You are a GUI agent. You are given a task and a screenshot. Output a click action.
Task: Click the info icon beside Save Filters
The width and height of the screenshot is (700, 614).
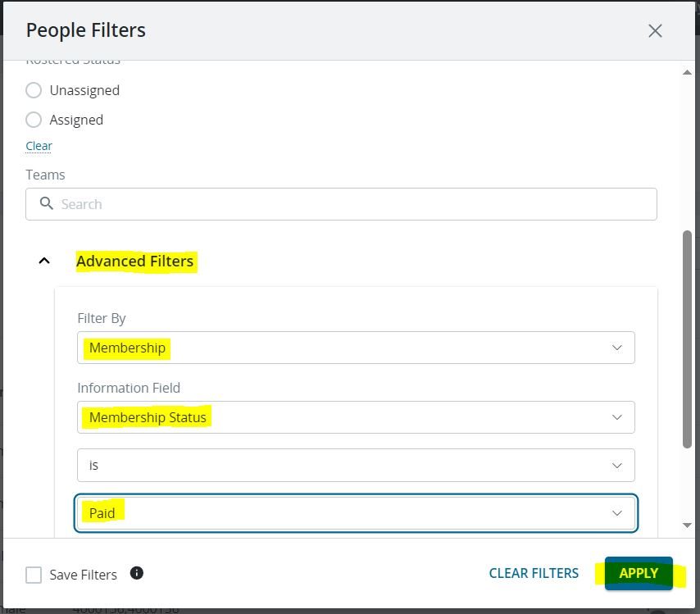137,573
